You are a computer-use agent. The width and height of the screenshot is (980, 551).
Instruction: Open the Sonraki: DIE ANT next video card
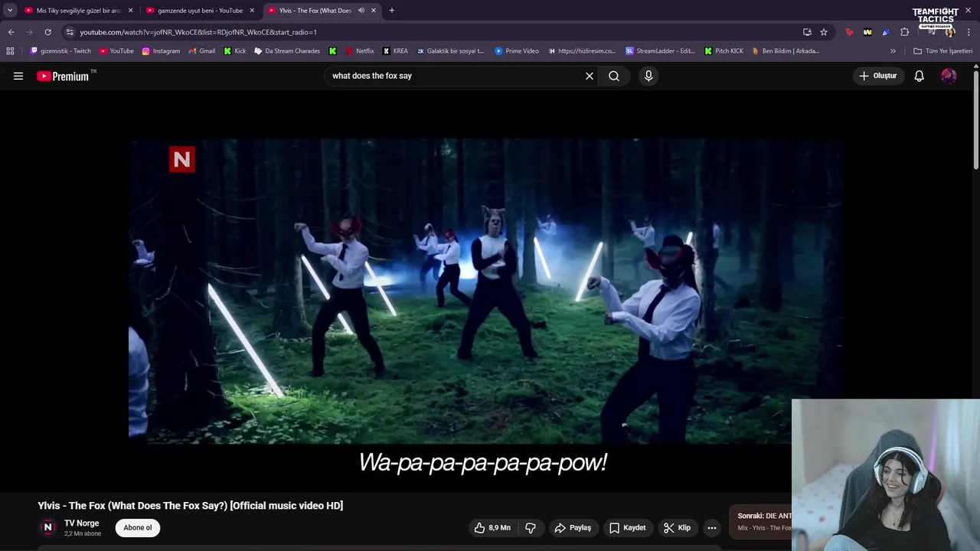click(x=761, y=522)
